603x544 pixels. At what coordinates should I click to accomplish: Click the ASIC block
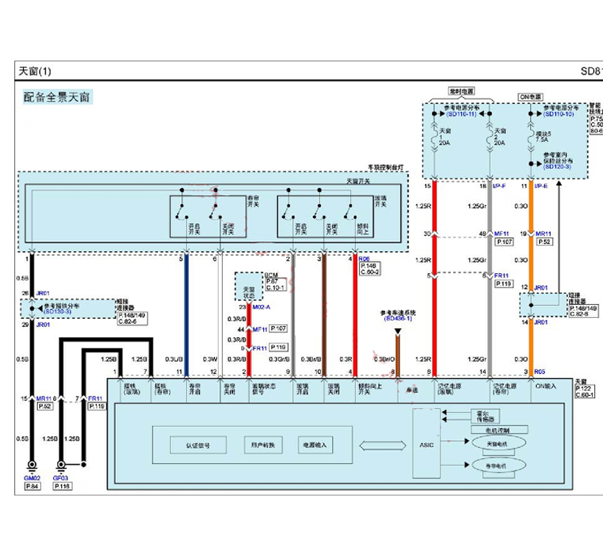point(426,443)
